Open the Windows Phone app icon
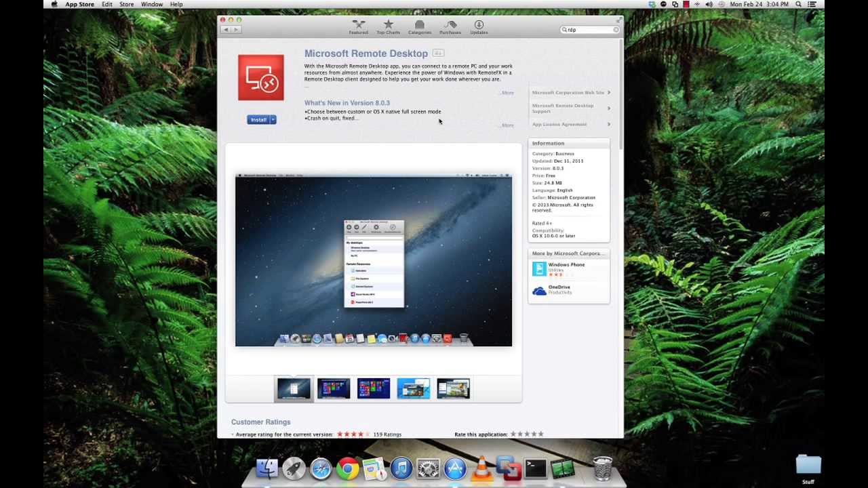This screenshot has width=868, height=488. [539, 270]
